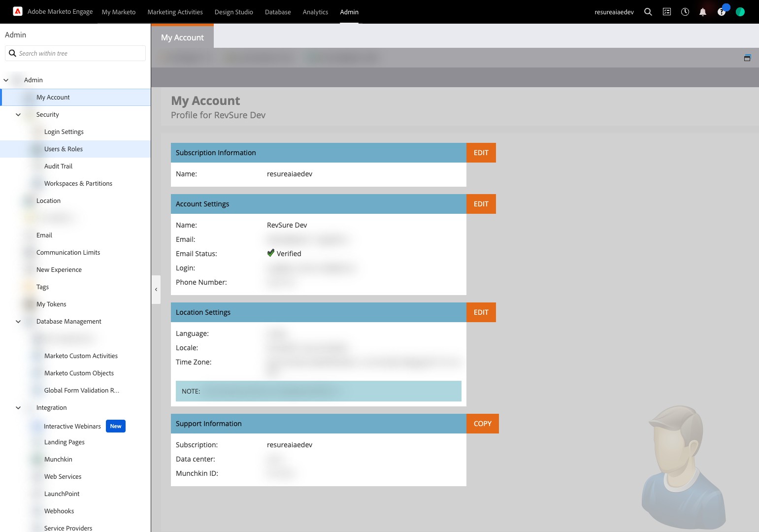Viewport: 759px width, 532px height.
Task: Open Audit Trail
Action: point(58,166)
